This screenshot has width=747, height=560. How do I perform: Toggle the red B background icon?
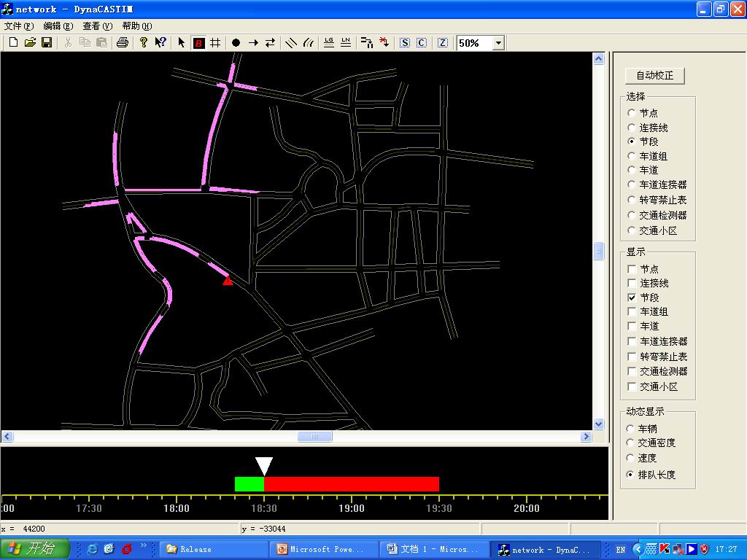198,43
